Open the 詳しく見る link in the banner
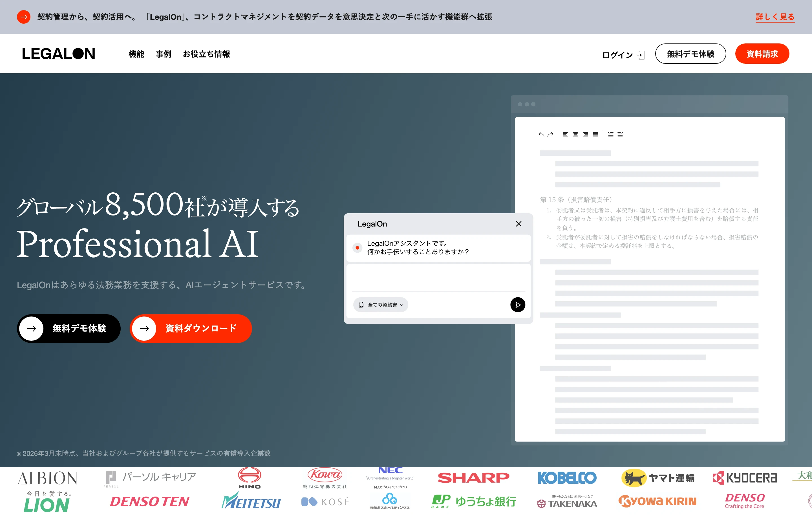The image size is (812, 532). (x=775, y=17)
